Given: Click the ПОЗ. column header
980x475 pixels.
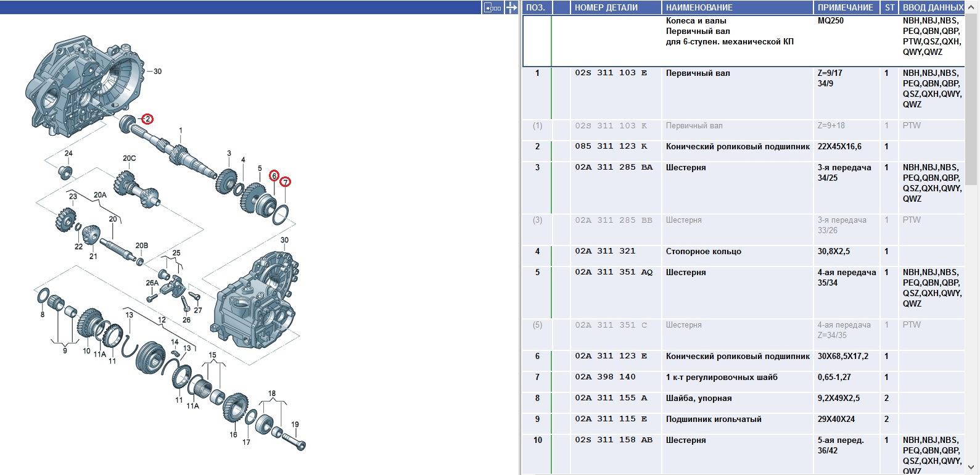Looking at the screenshot, I should pyautogui.click(x=537, y=7).
